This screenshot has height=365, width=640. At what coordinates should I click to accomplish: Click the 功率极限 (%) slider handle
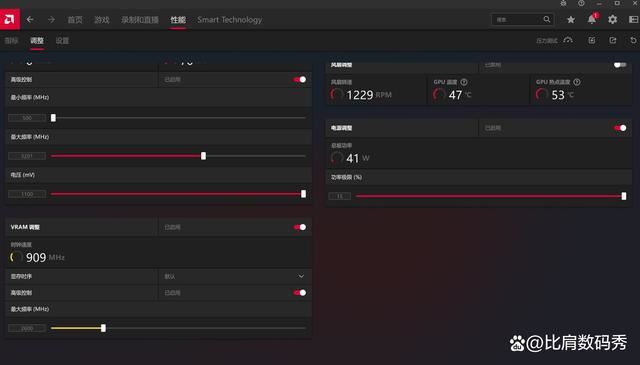[x=624, y=196]
